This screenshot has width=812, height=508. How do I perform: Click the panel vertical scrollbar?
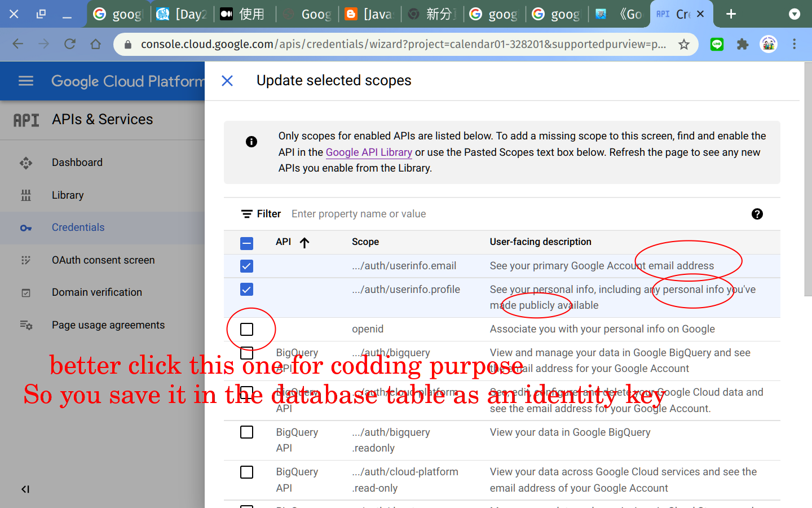(x=807, y=179)
